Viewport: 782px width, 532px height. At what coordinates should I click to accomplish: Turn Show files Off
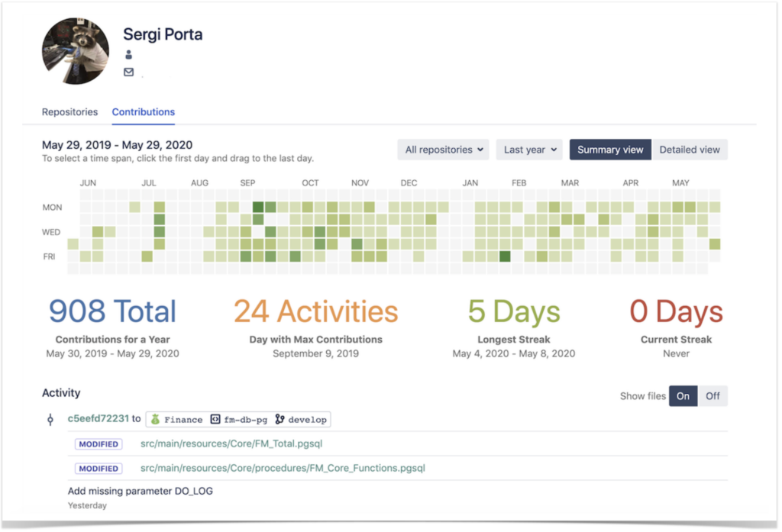pyautogui.click(x=713, y=395)
